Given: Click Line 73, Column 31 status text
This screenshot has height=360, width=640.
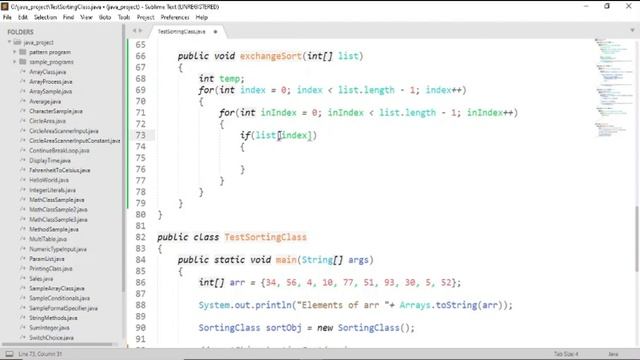Looking at the screenshot, I should (40, 354).
